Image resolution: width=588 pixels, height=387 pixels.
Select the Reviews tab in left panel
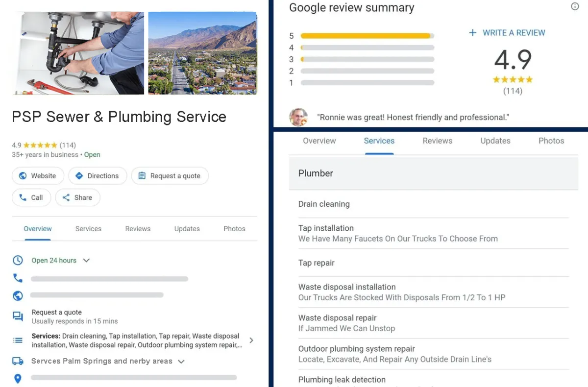pos(138,229)
